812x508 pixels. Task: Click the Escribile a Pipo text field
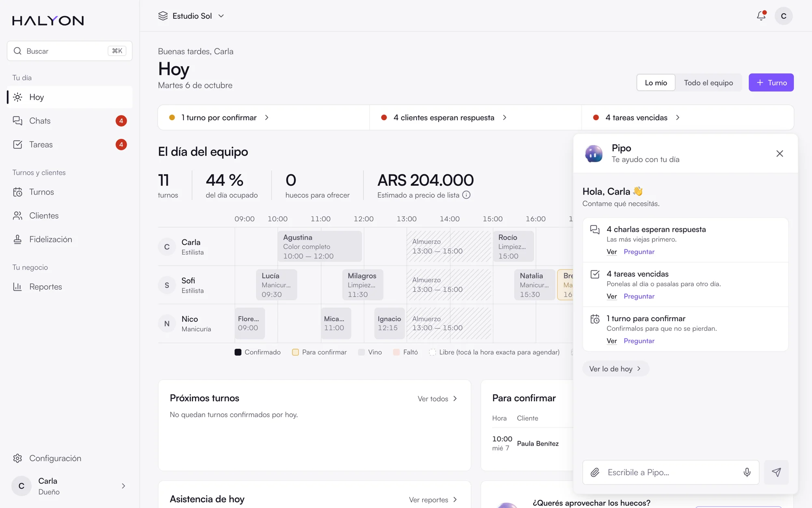coord(671,472)
